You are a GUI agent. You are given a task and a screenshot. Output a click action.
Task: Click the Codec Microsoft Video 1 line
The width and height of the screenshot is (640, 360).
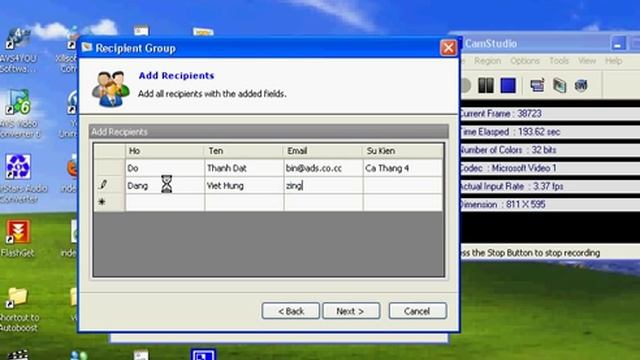pyautogui.click(x=508, y=168)
